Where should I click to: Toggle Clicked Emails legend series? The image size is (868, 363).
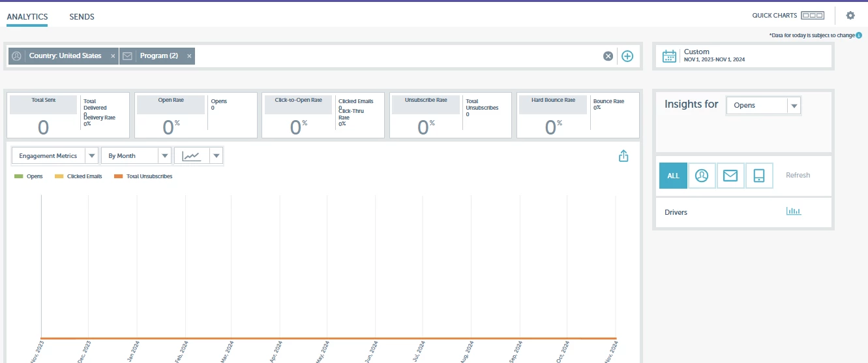point(78,176)
